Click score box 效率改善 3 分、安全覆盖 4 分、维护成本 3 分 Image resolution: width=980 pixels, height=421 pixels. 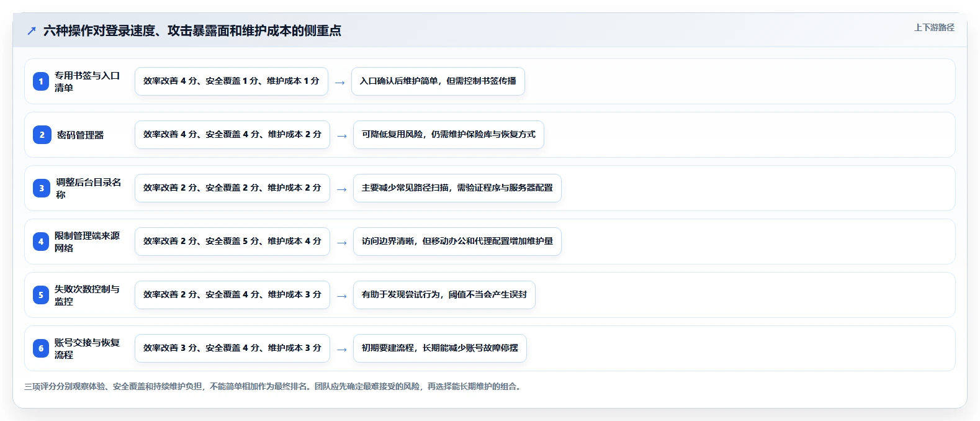coord(232,348)
